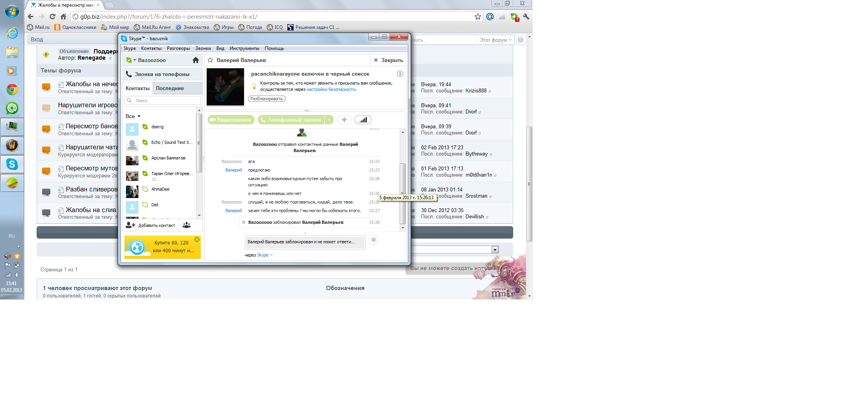Screen dimensions: 868x393
Task: Click the browser back arrow
Action: point(31,16)
